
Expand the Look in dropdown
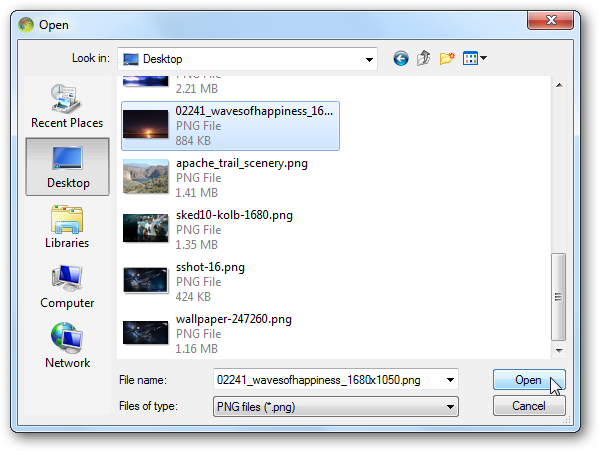tap(369, 59)
